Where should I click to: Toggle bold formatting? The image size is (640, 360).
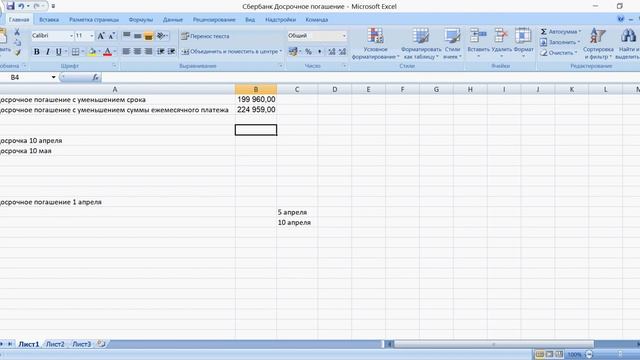point(37,52)
